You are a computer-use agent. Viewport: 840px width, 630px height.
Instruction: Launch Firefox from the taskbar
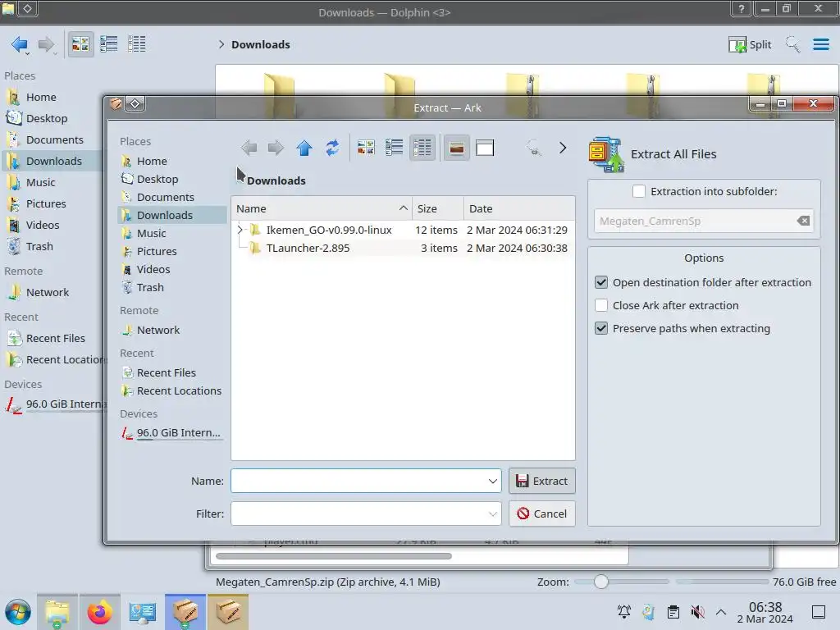(x=99, y=612)
